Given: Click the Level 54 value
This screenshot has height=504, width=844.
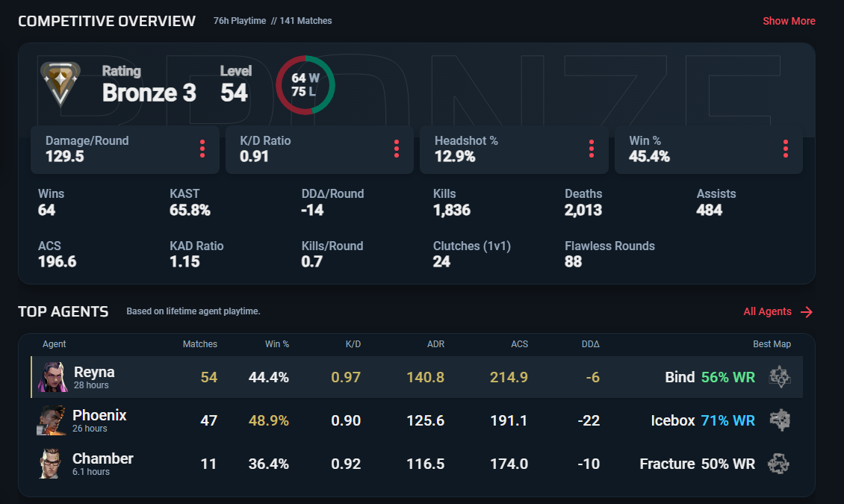Looking at the screenshot, I should 234,93.
